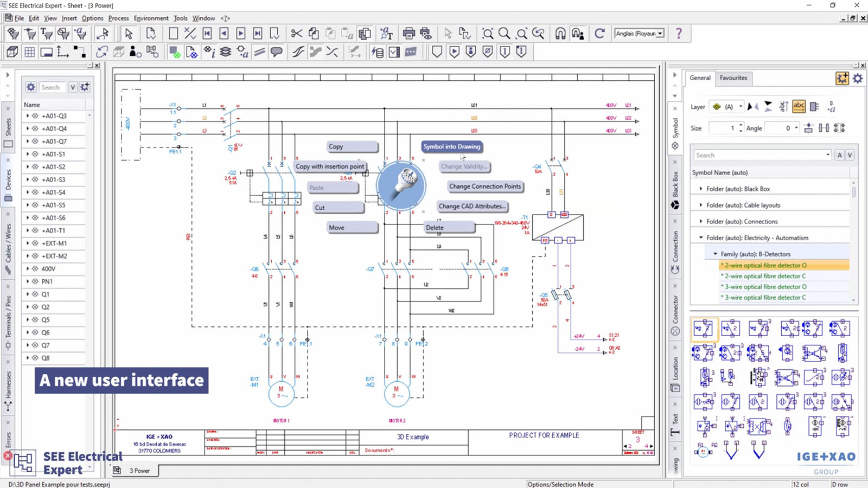868x488 pixels.
Task: Open the Environment menu
Action: (x=151, y=18)
